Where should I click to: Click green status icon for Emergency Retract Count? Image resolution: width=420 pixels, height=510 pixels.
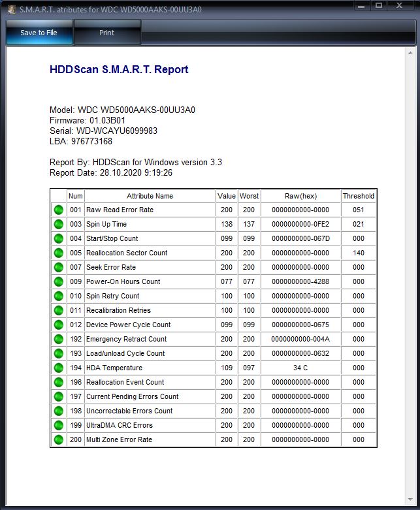pos(59,339)
